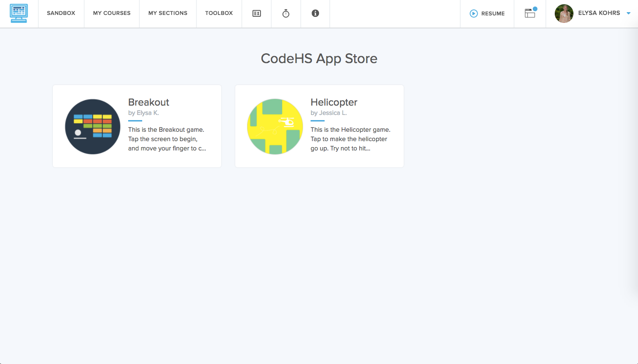The height and width of the screenshot is (364, 638).
Task: Click the author line 'by Elysa K.'
Action: coord(144,113)
